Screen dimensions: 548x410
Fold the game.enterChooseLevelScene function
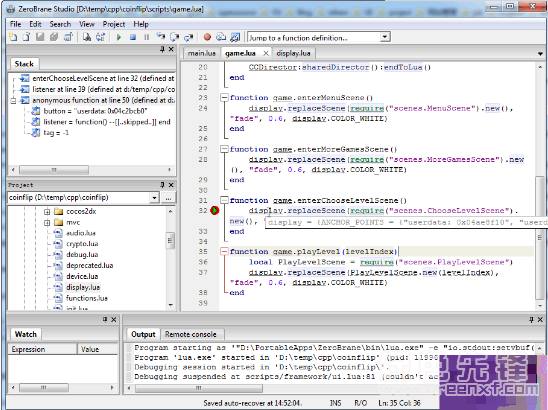tap(224, 200)
